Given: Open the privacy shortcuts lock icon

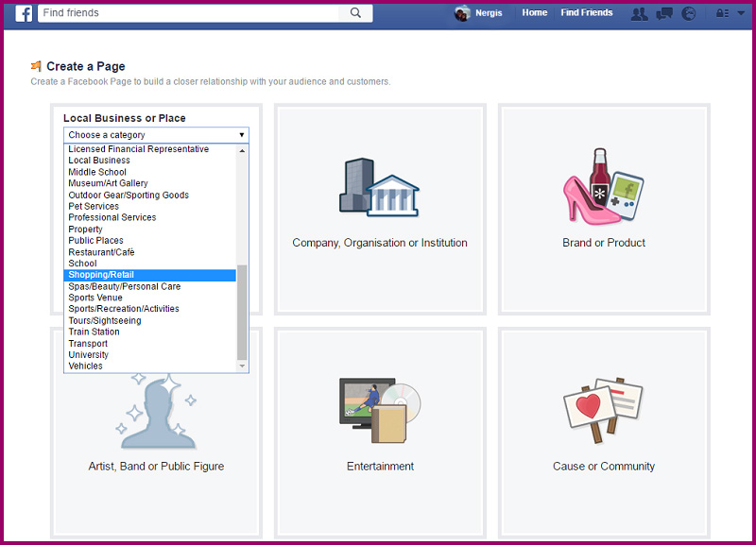Looking at the screenshot, I should [722, 13].
